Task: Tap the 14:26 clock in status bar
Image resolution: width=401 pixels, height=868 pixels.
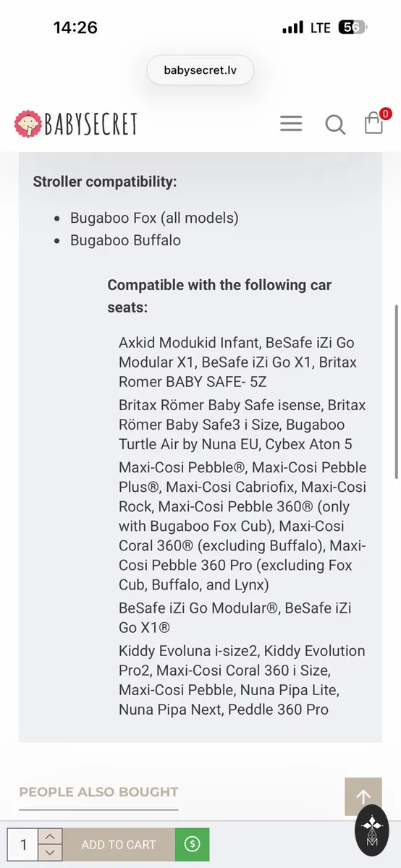Action: tap(75, 27)
